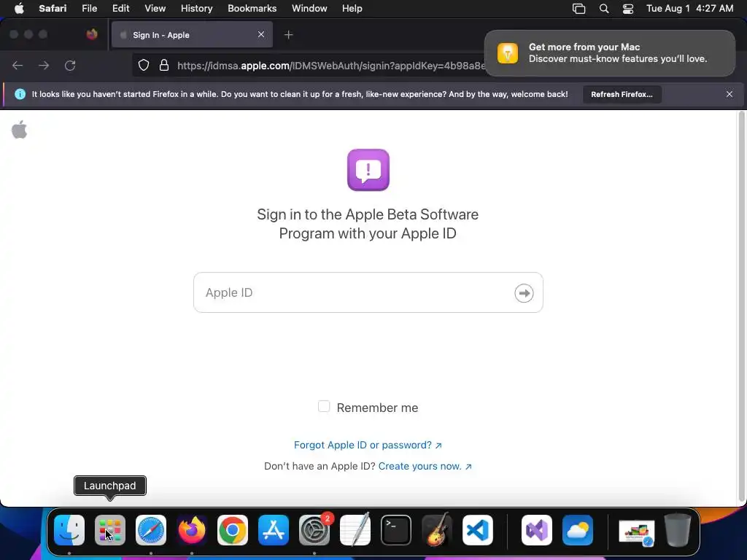Click the info icon in notification bar
The width and height of the screenshot is (747, 560).
pyautogui.click(x=20, y=94)
